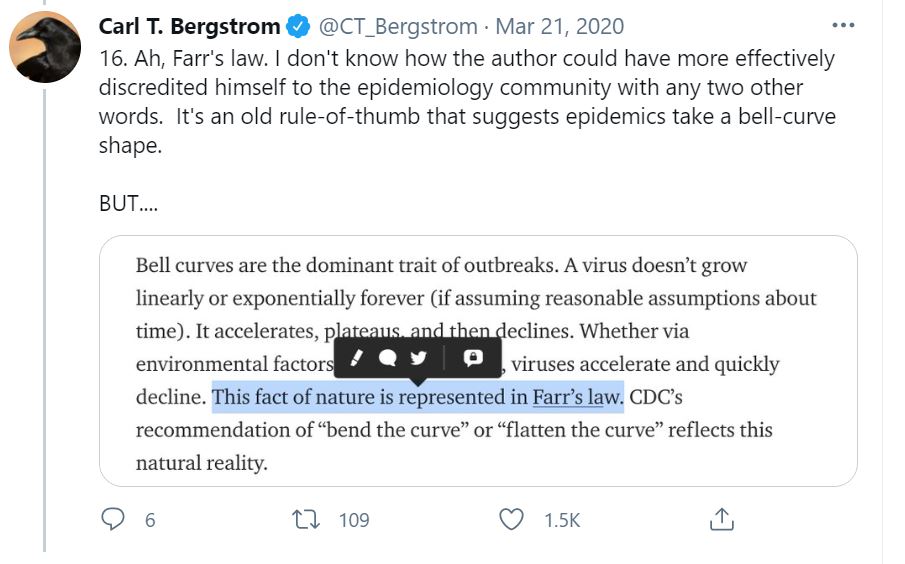Click the blue verified badge
The image size is (905, 564).
click(x=298, y=27)
